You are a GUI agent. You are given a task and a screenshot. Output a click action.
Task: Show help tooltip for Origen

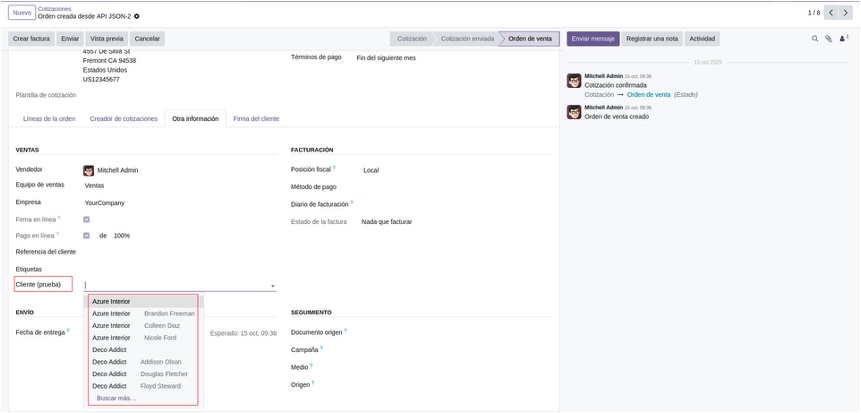[313, 383]
